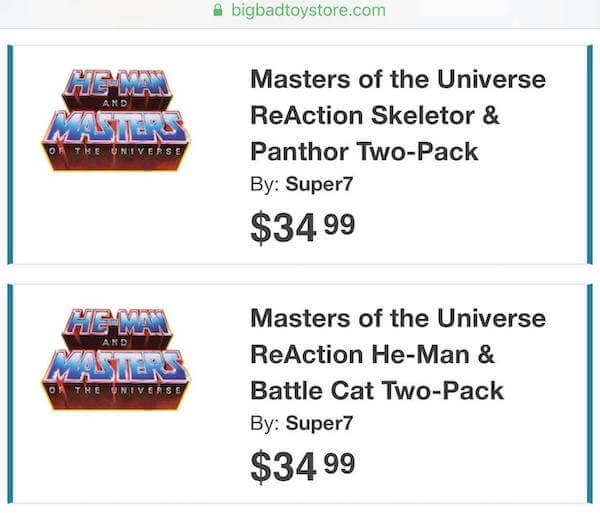Tap the bigbadtoystore.com address bar

300,10
